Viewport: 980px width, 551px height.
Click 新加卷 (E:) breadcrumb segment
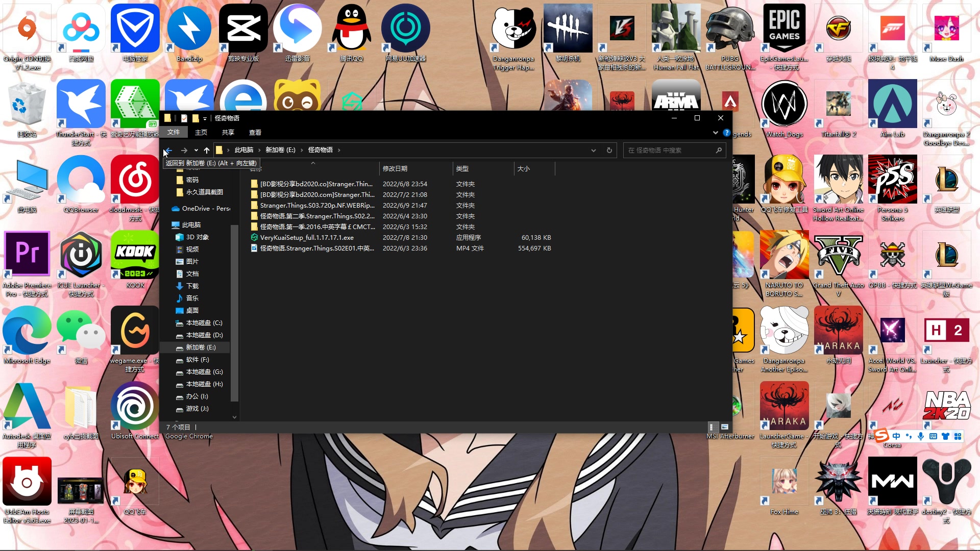[x=280, y=150]
